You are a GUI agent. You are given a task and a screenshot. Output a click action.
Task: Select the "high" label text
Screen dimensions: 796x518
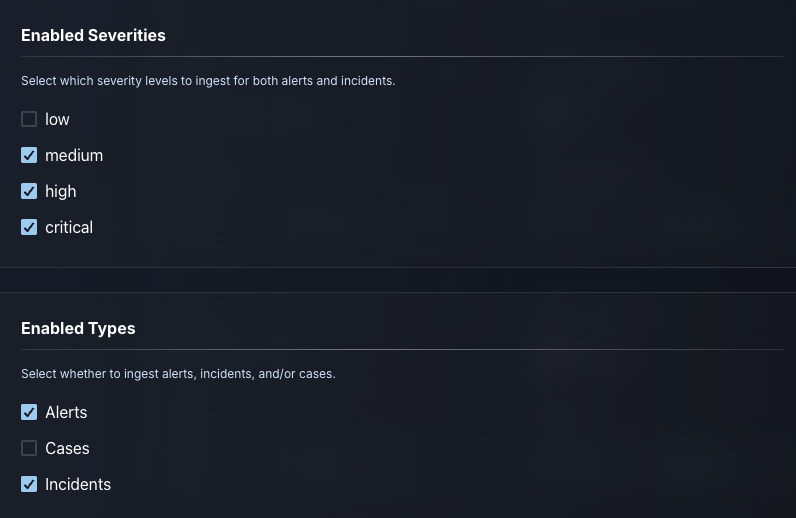[x=61, y=191]
